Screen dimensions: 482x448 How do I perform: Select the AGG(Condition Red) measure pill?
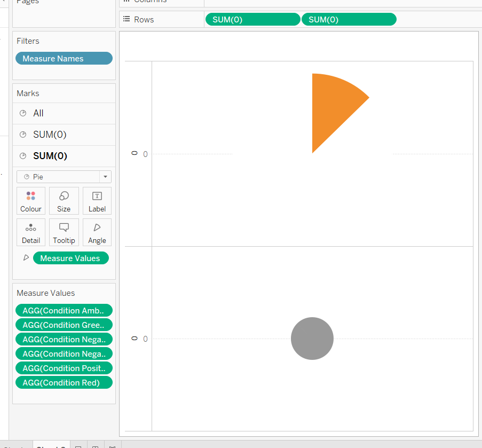(x=64, y=382)
